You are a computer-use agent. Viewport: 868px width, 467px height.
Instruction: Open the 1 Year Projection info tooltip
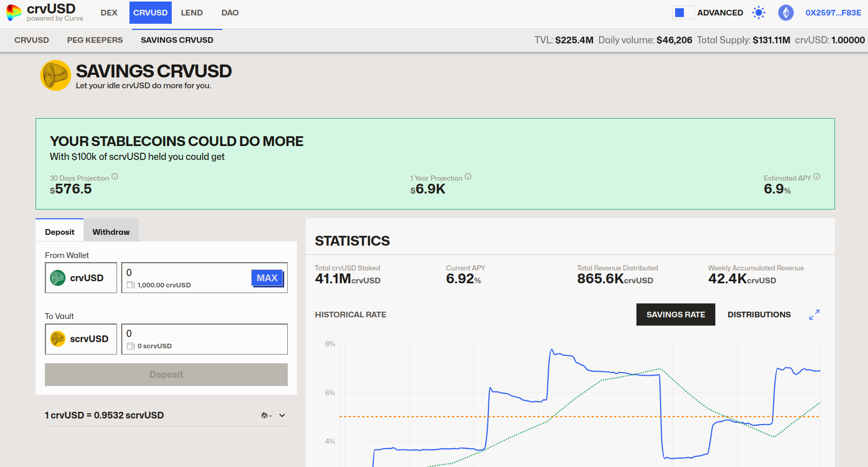(x=468, y=176)
